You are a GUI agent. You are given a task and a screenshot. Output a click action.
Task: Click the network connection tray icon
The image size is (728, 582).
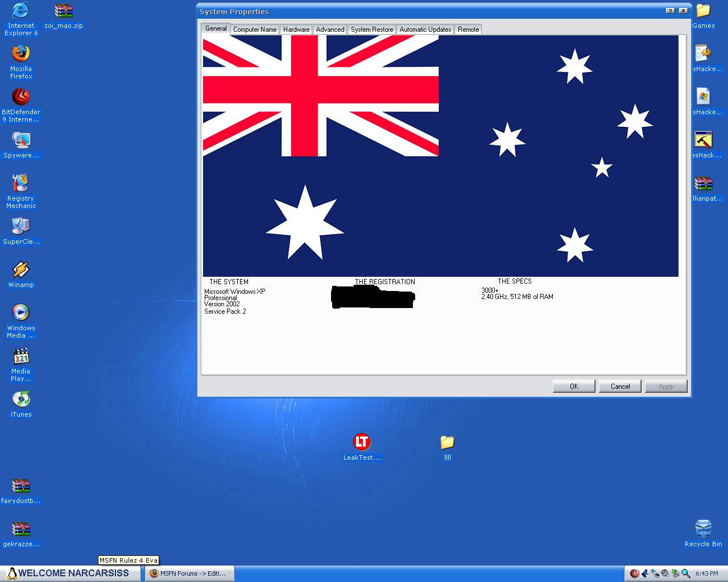(x=655, y=573)
